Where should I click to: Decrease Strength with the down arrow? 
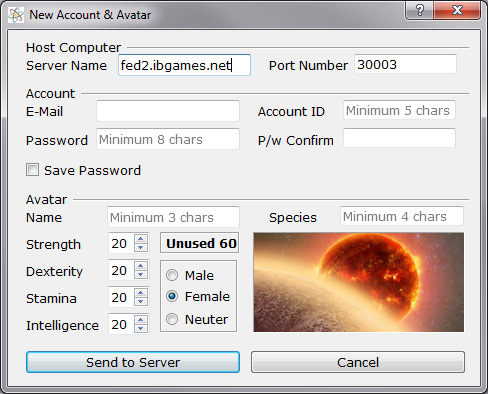(x=141, y=247)
